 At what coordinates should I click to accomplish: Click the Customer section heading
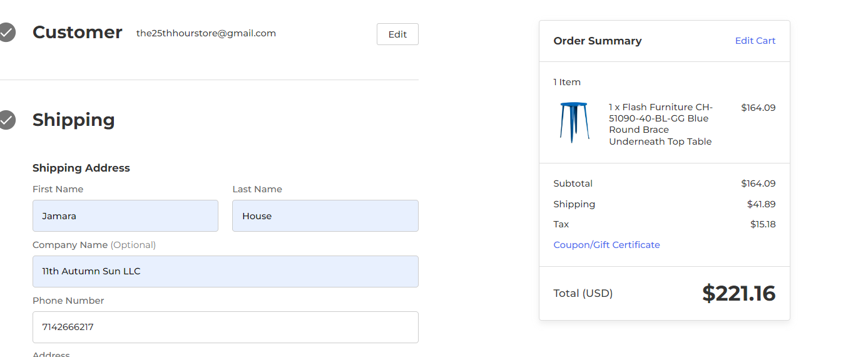coord(77,33)
